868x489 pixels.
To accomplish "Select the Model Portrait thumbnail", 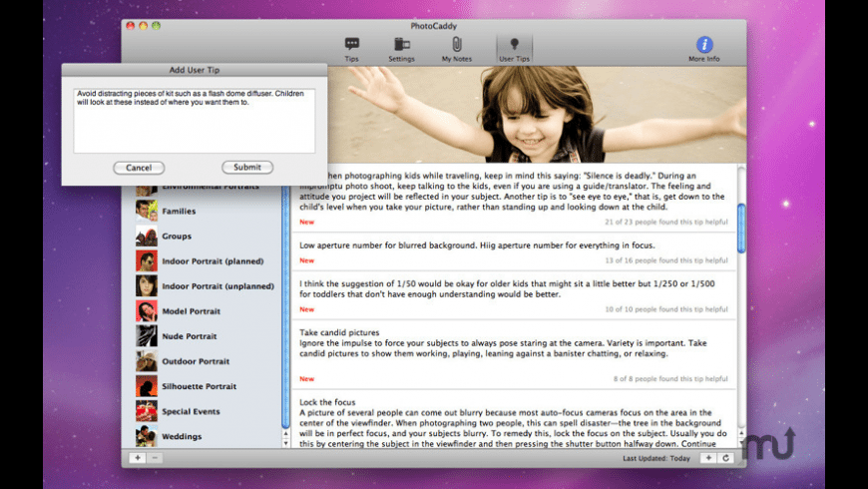I will pos(146,311).
